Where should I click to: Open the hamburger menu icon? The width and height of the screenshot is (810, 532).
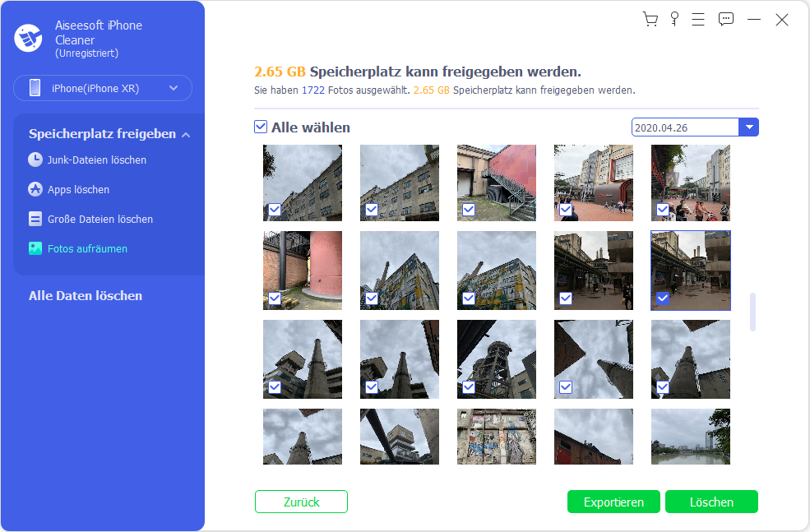pos(698,20)
